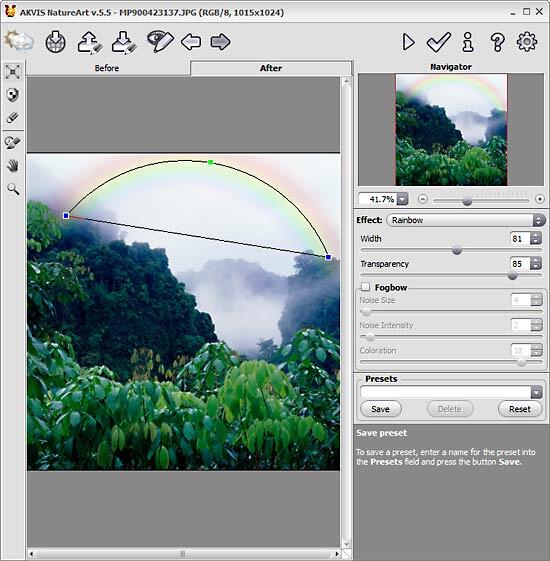
Task: Load saved strokes with the download pencil icon
Action: 124,43
